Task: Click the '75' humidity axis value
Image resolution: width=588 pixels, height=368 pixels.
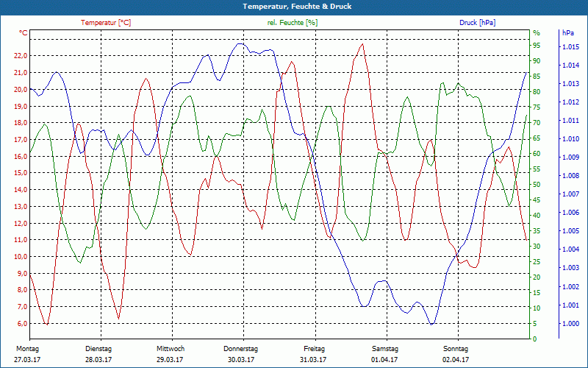Action: (537, 107)
